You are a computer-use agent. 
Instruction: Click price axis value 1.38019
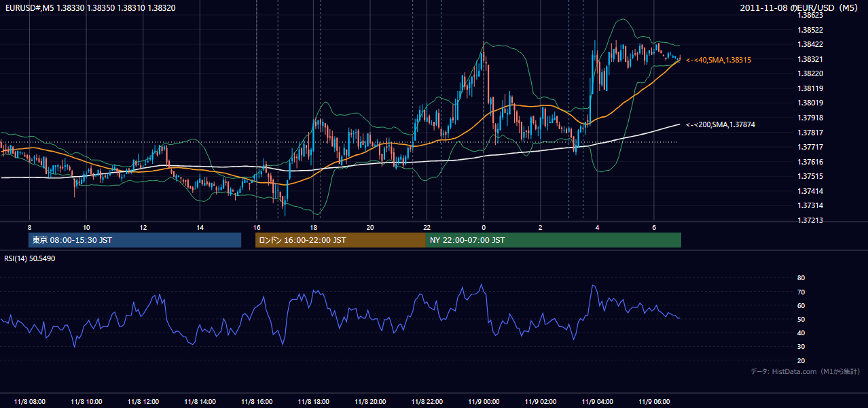click(810, 103)
